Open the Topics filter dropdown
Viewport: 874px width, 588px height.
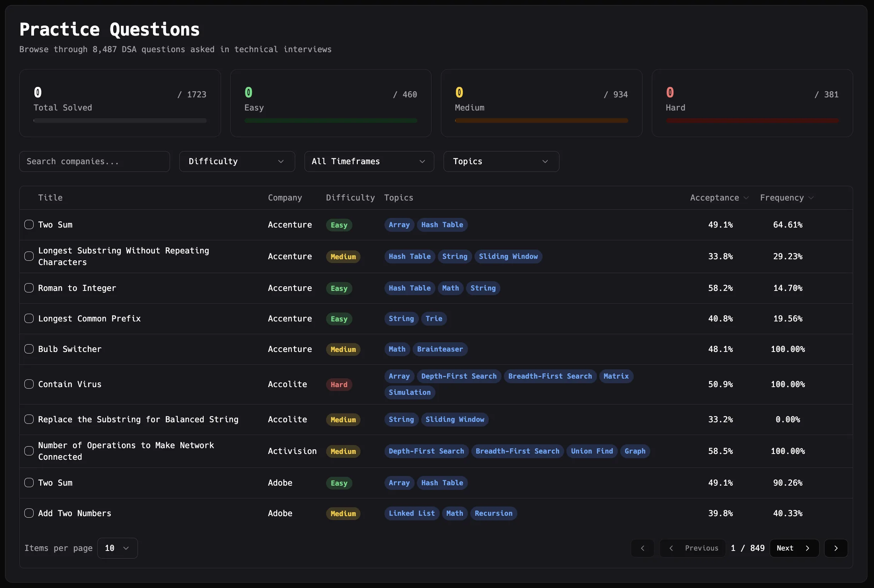point(501,161)
